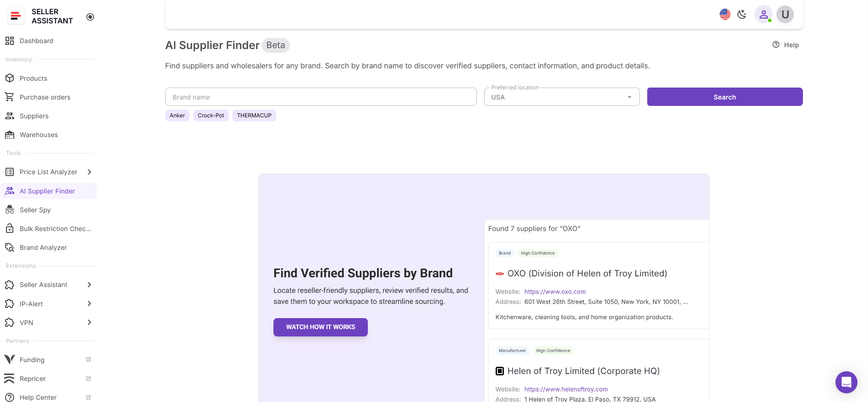
Task: Toggle dark mode with the moon icon
Action: [742, 14]
